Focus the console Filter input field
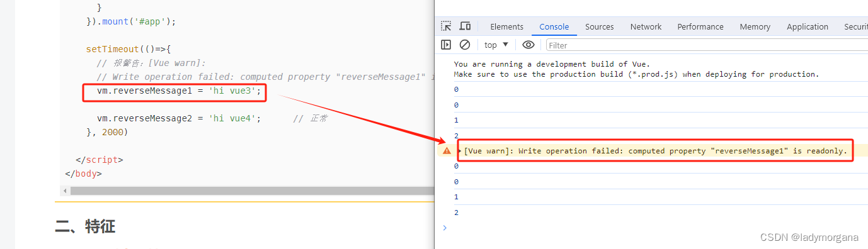 tap(707, 45)
